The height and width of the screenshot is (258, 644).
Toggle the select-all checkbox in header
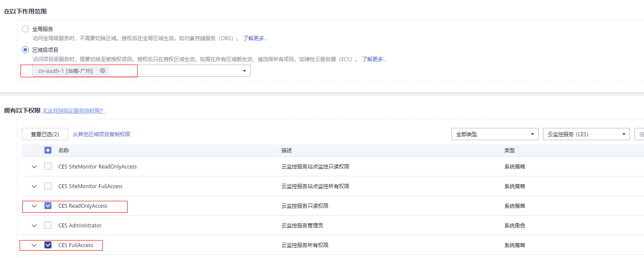point(48,150)
